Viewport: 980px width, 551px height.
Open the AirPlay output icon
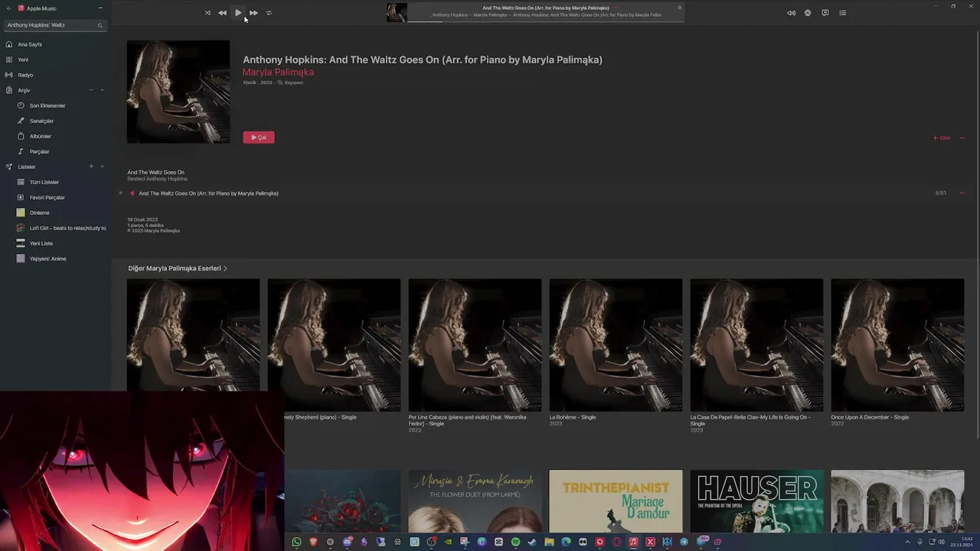[x=808, y=13]
